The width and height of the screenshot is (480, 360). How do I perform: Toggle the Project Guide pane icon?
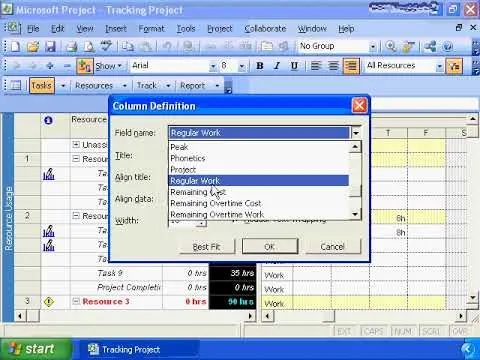point(15,86)
